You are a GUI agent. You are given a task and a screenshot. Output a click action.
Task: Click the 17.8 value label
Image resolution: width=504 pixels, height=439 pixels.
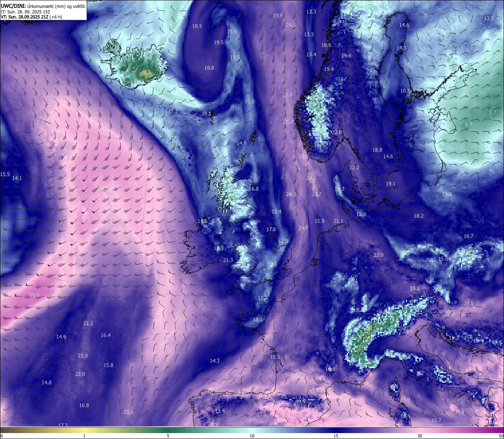[x=271, y=229]
